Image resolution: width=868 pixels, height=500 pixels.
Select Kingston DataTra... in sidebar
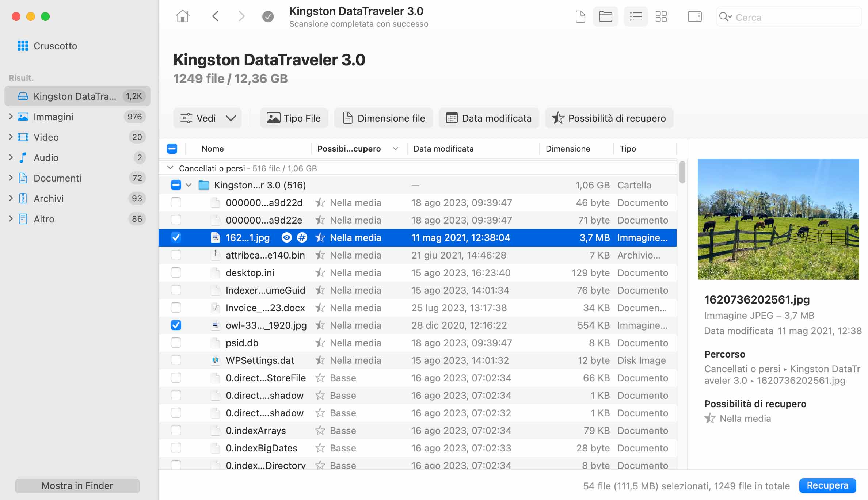click(x=77, y=96)
